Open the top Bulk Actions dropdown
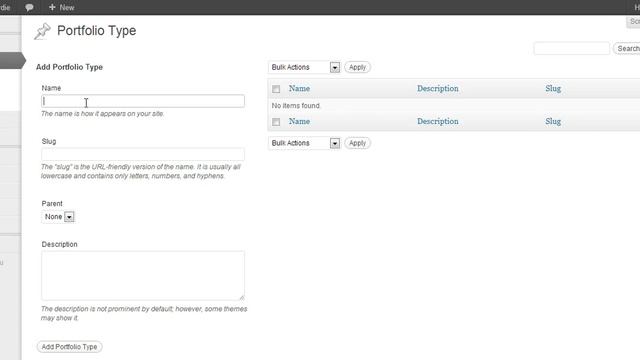The width and height of the screenshot is (640, 360). [x=304, y=67]
